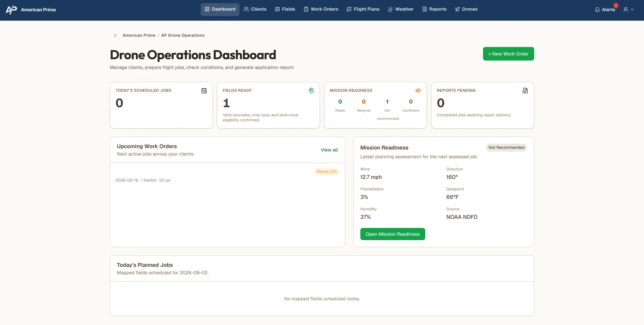Click the NOAA NDFD source value
The width and height of the screenshot is (644, 325).
click(x=462, y=217)
